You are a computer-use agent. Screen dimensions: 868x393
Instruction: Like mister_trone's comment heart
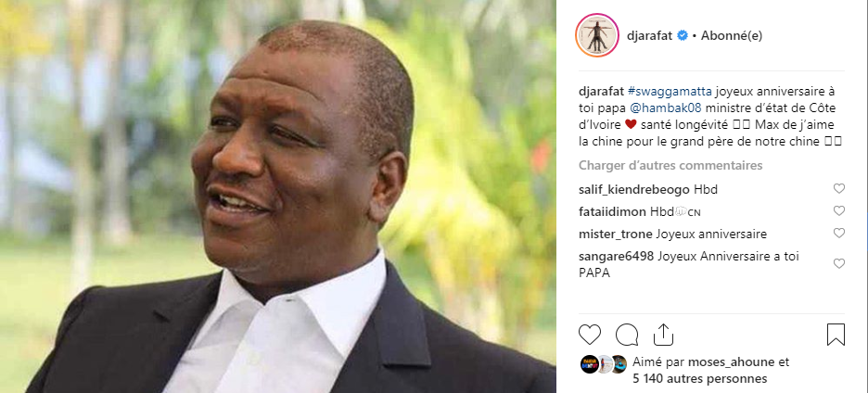839,233
